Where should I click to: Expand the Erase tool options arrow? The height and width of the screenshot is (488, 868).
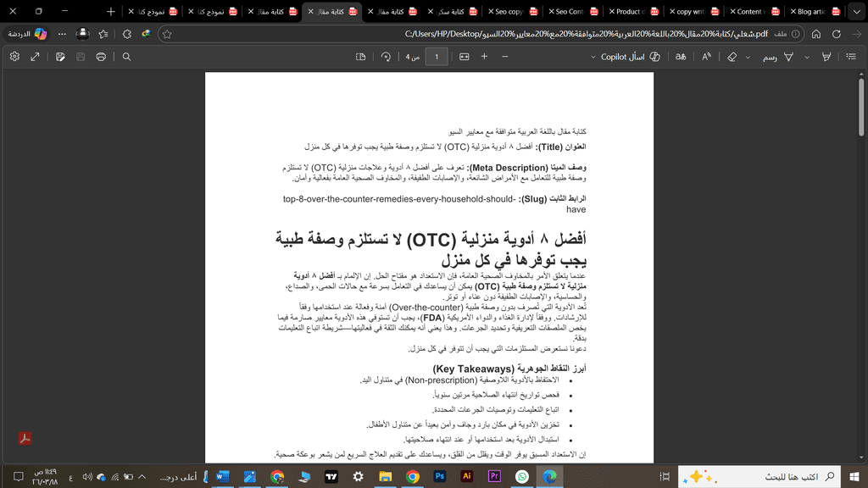click(x=748, y=57)
